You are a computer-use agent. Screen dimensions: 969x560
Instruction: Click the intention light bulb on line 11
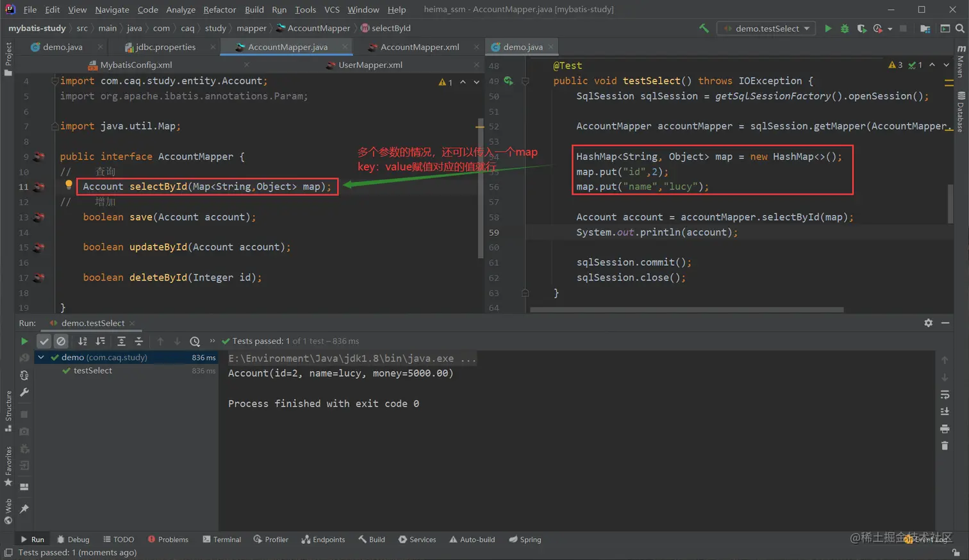tap(69, 185)
